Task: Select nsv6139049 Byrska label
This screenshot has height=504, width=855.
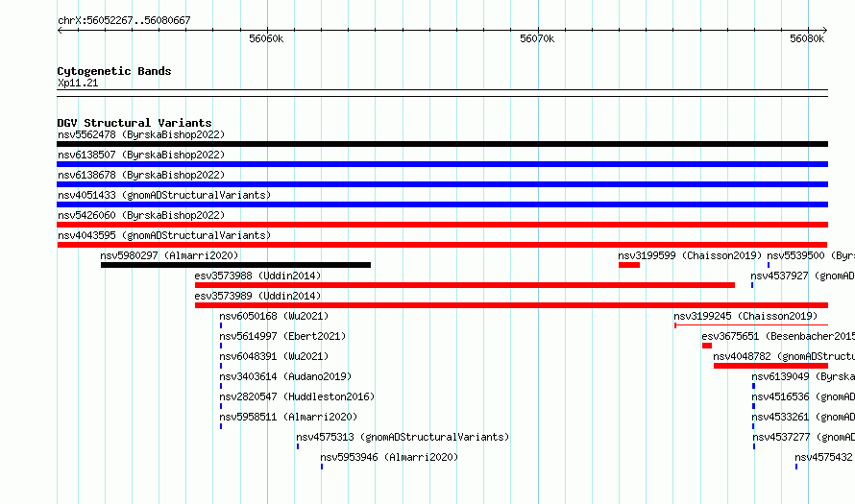Action: point(803,376)
